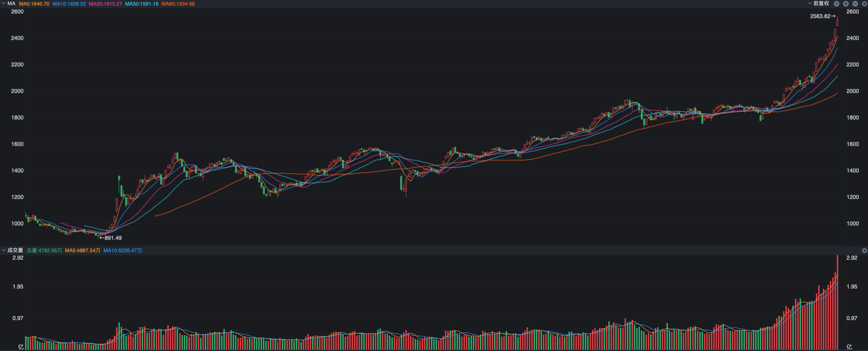
Task: Open the 前复权 adjustment dropdown
Action: [818, 3]
